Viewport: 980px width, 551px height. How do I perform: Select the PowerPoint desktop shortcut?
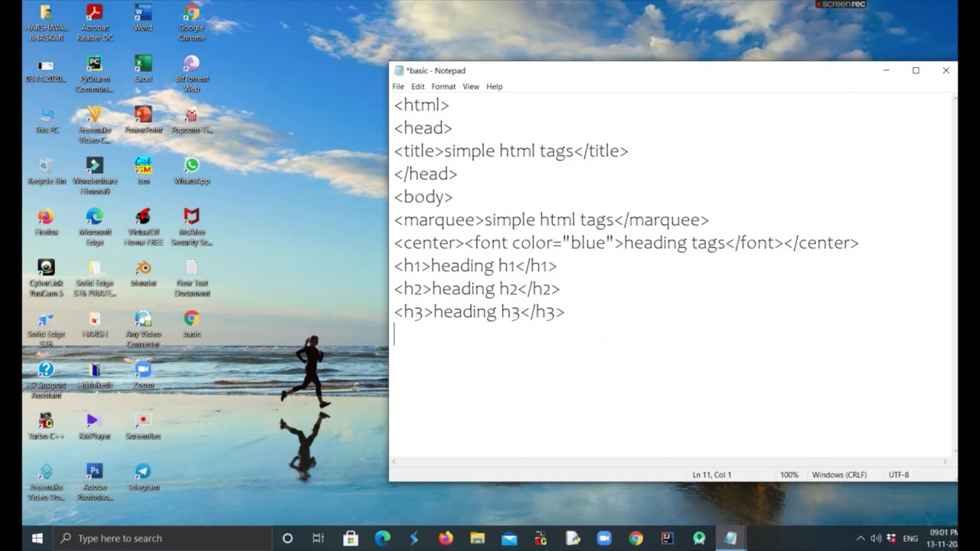pos(143,119)
